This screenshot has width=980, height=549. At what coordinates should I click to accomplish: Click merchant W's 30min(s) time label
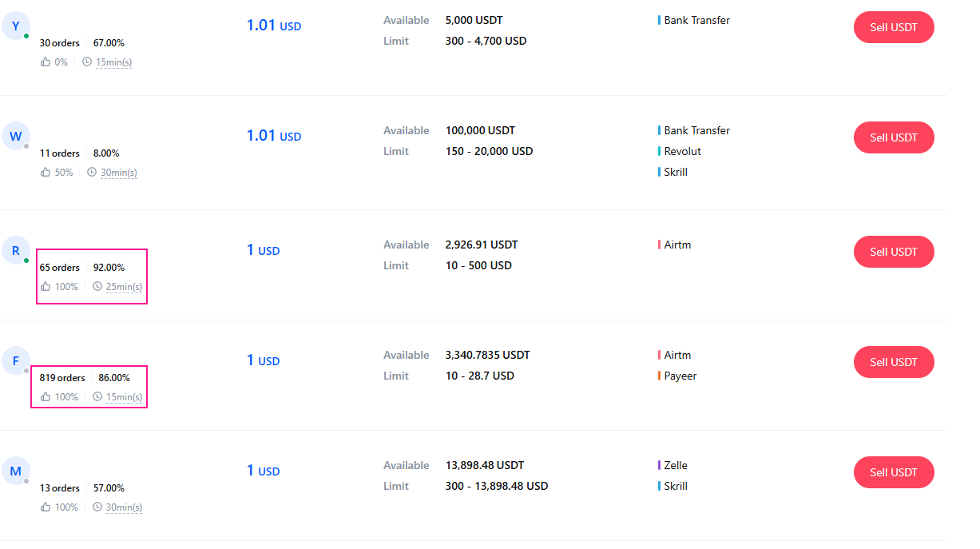(x=118, y=173)
